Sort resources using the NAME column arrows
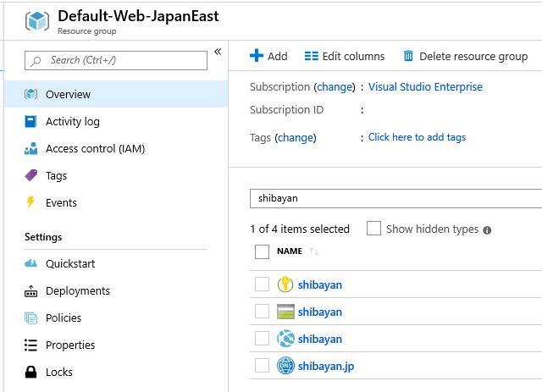 [314, 251]
